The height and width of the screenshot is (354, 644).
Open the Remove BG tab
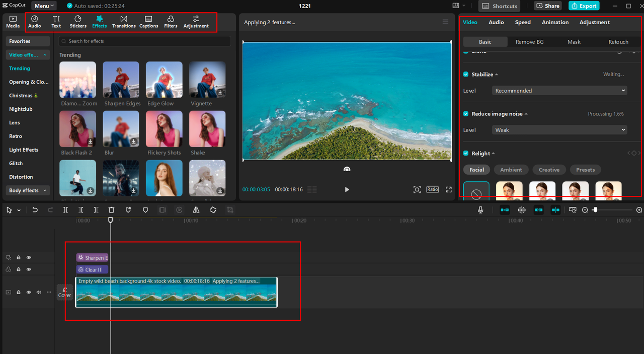[529, 42]
